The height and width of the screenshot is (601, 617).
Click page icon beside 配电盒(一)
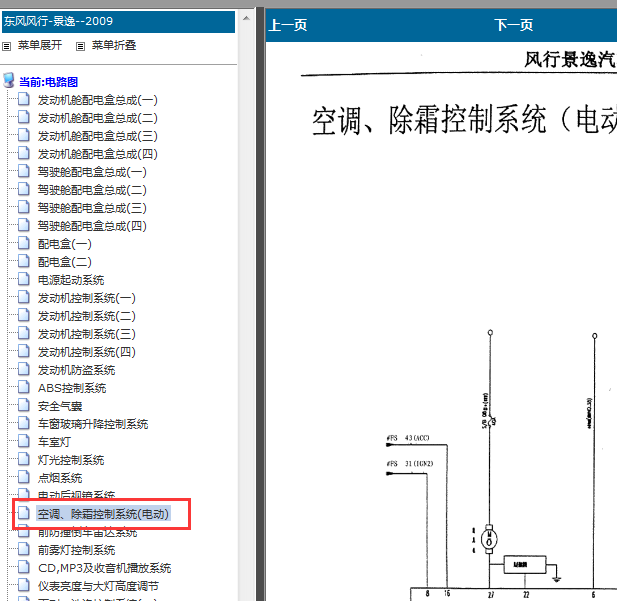24,243
